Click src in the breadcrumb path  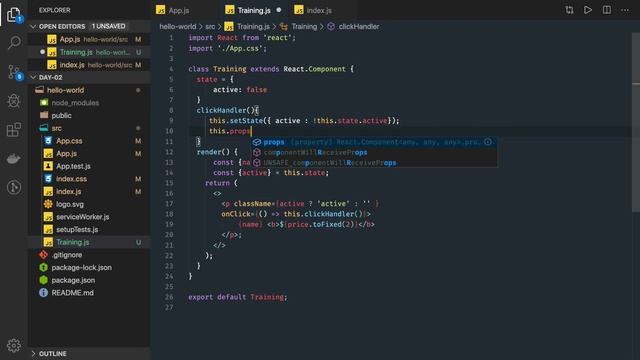(x=210, y=27)
